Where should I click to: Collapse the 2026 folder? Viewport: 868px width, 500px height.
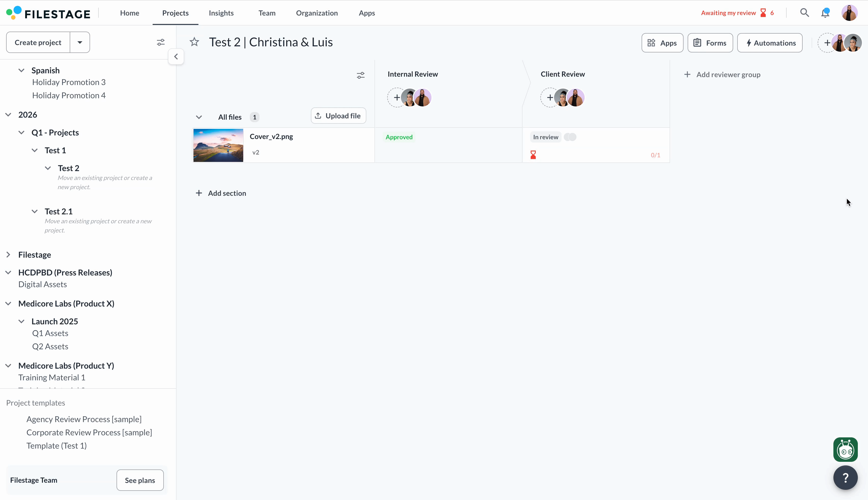[x=8, y=115]
